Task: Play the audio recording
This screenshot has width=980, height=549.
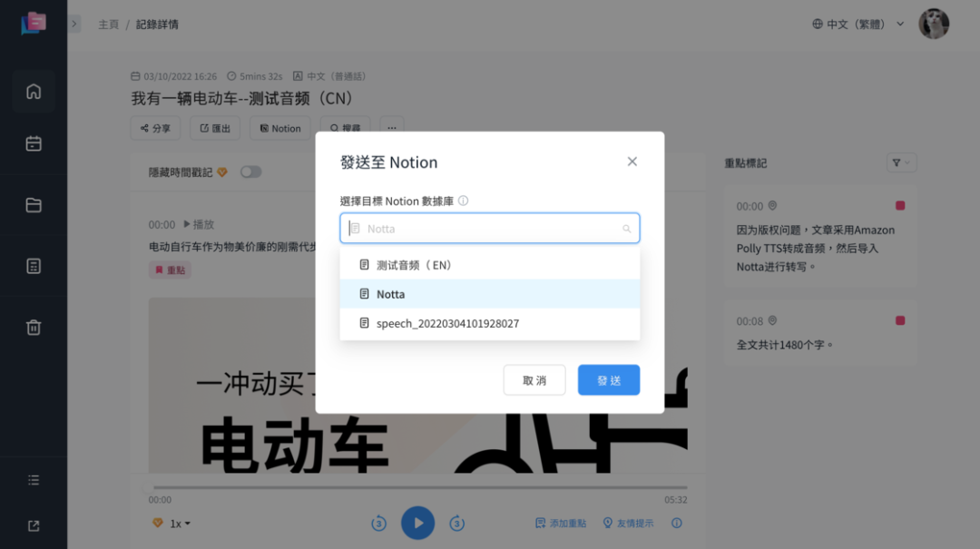Action: (x=418, y=523)
